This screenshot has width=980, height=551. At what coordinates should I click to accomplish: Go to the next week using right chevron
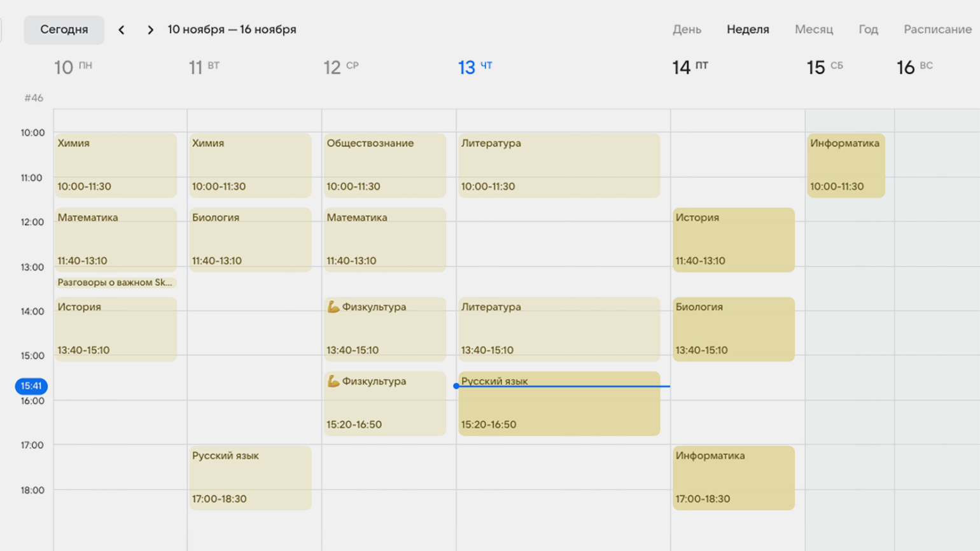150,30
